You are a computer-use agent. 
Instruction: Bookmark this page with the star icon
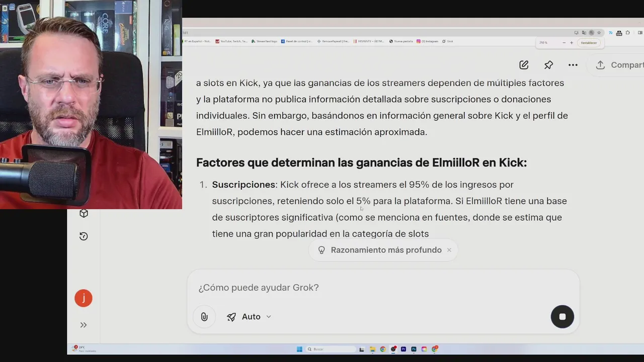pos(599,33)
